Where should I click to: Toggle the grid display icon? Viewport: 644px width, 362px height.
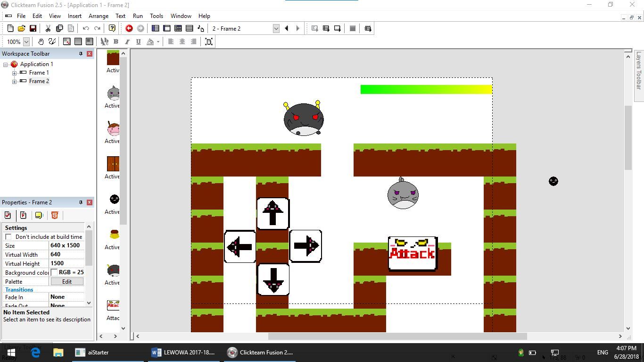click(x=78, y=42)
